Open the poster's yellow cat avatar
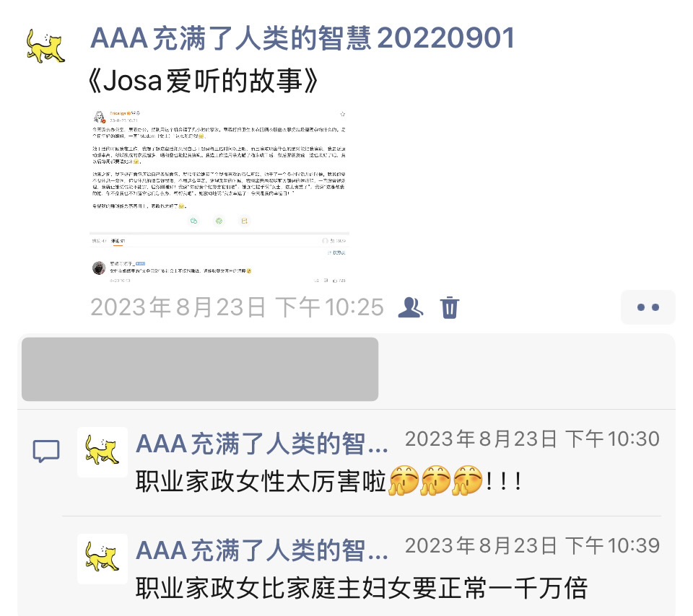The height and width of the screenshot is (616, 693). (45, 45)
